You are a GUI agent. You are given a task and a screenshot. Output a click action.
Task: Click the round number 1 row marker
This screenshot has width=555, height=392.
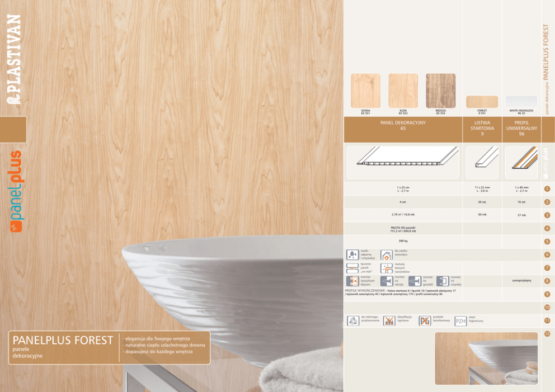pos(547,189)
